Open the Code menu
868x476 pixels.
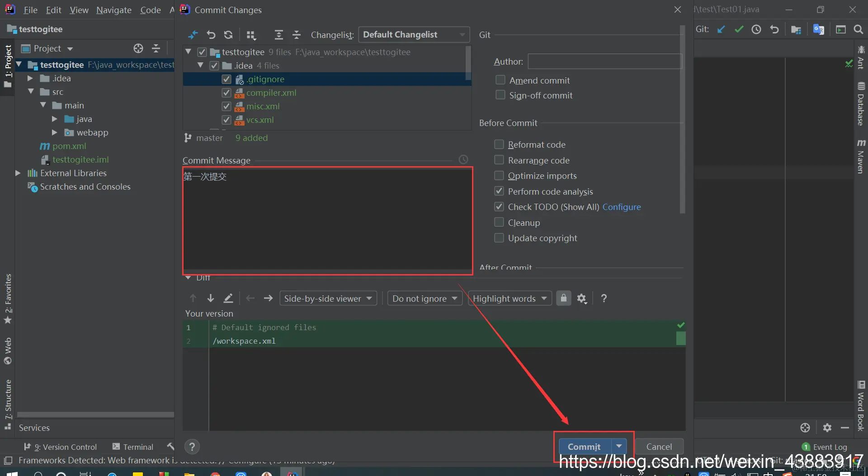pyautogui.click(x=151, y=9)
